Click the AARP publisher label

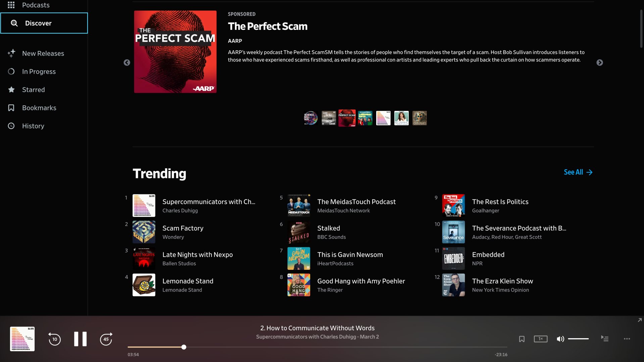[235, 41]
